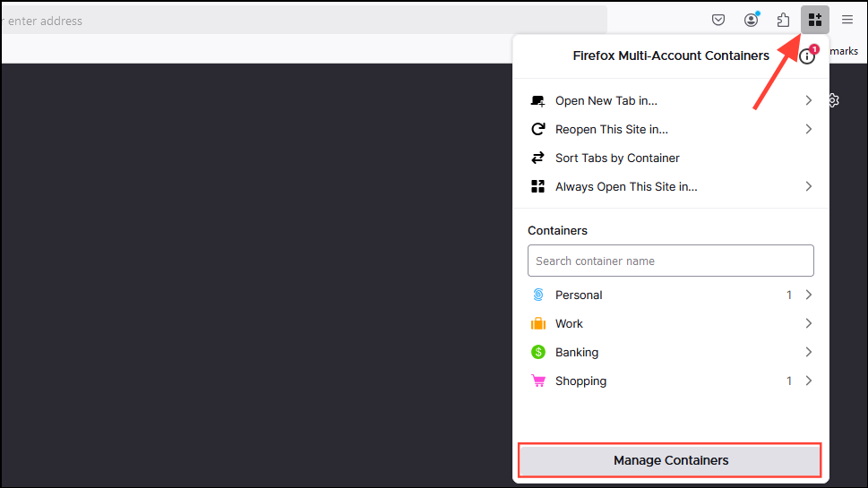The height and width of the screenshot is (488, 868).
Task: Click the Pocket save icon in toolbar
Action: [718, 21]
